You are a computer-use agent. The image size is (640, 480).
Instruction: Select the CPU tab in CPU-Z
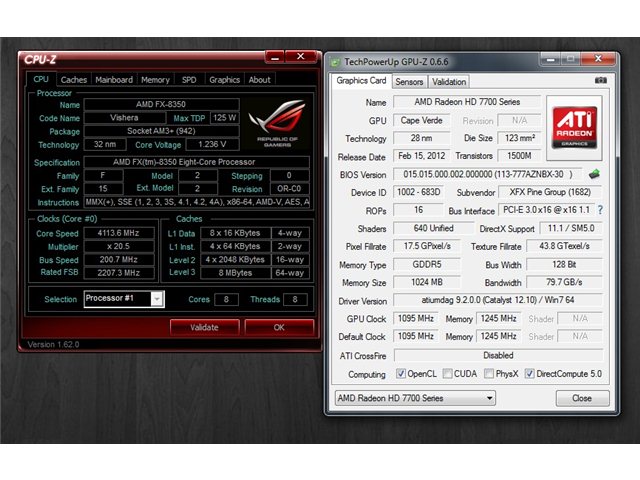click(x=41, y=79)
